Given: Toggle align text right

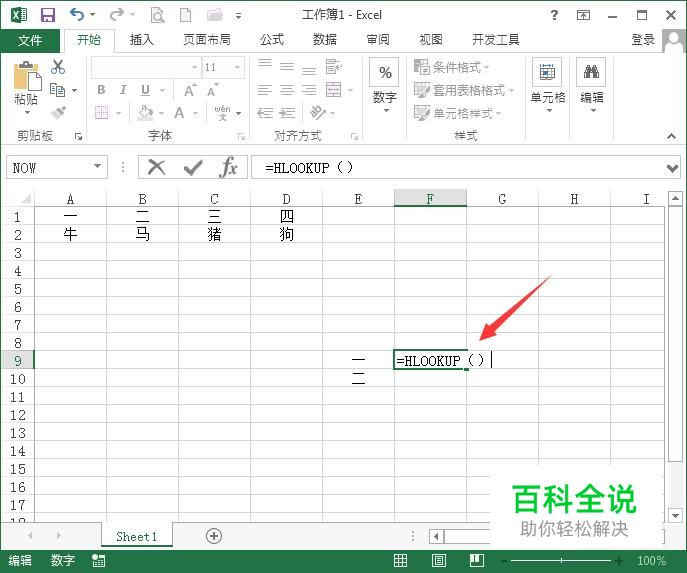Looking at the screenshot, I should pyautogui.click(x=309, y=90).
